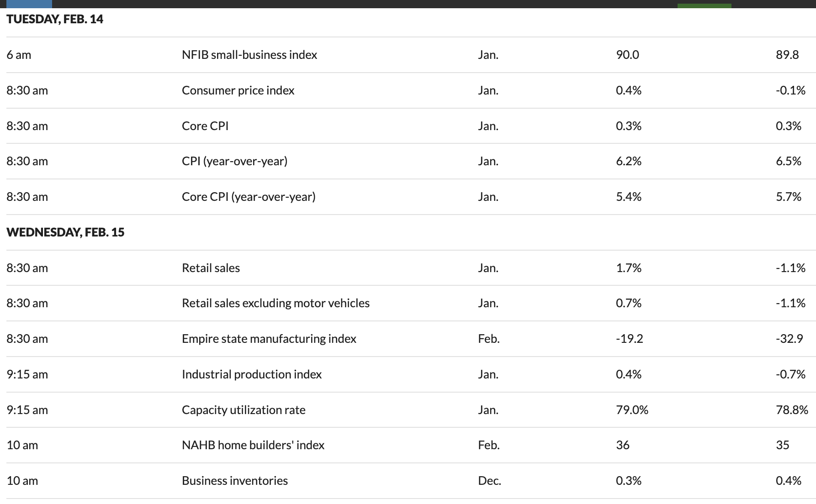Click the 90.0 NFIB index value
Image resolution: width=816 pixels, height=504 pixels.
coord(627,55)
